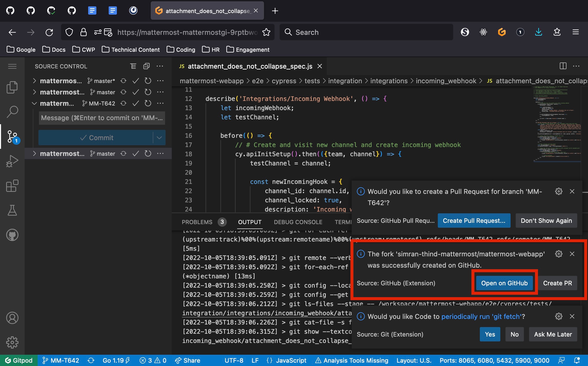Click the notifications bell in status bar

[576, 360]
